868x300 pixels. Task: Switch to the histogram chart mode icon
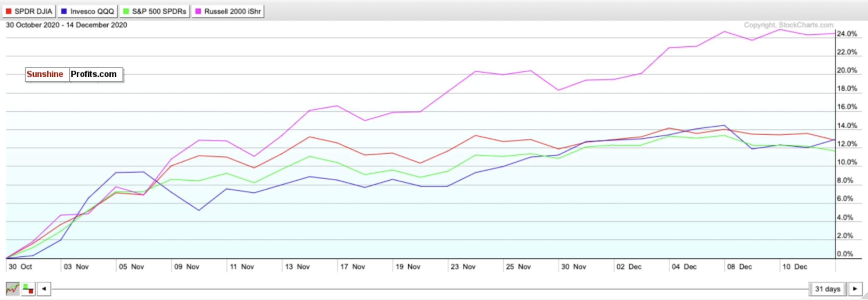[28, 289]
